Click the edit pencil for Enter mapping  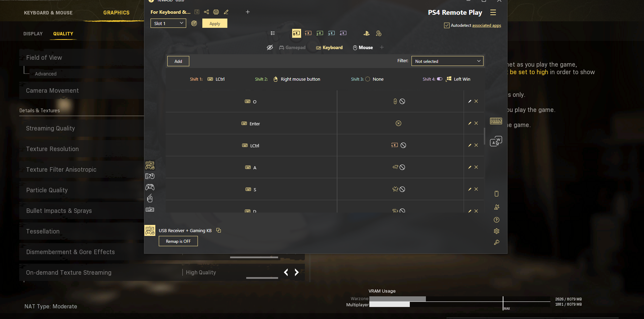tap(470, 123)
